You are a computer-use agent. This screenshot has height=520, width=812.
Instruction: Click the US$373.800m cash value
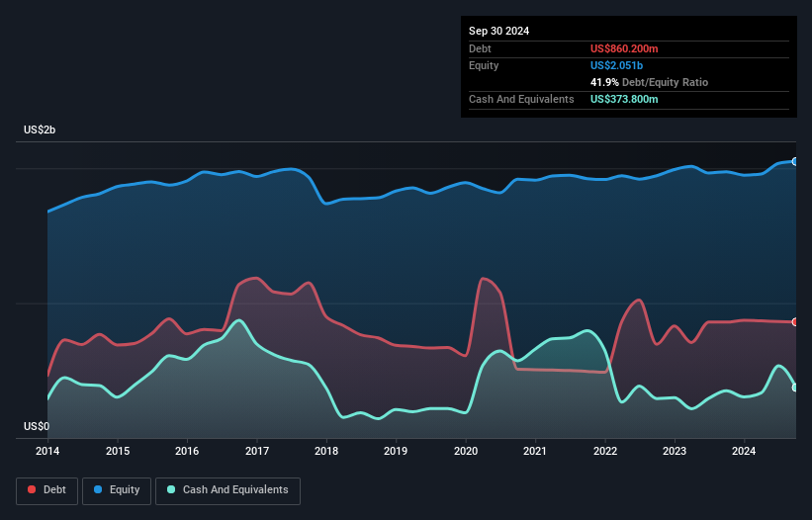pos(624,99)
